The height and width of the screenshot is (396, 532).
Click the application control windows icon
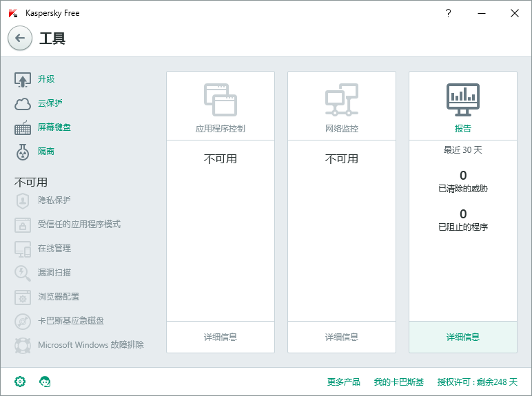point(221,100)
